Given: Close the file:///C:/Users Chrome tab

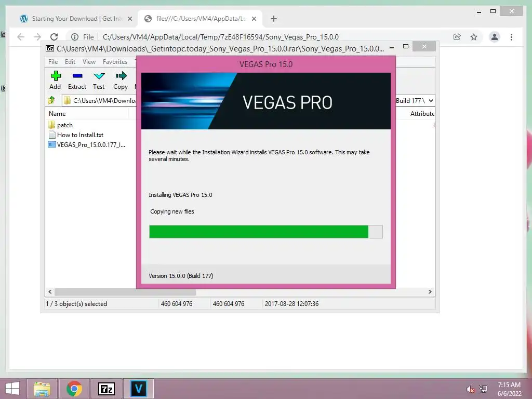Looking at the screenshot, I should click(254, 19).
